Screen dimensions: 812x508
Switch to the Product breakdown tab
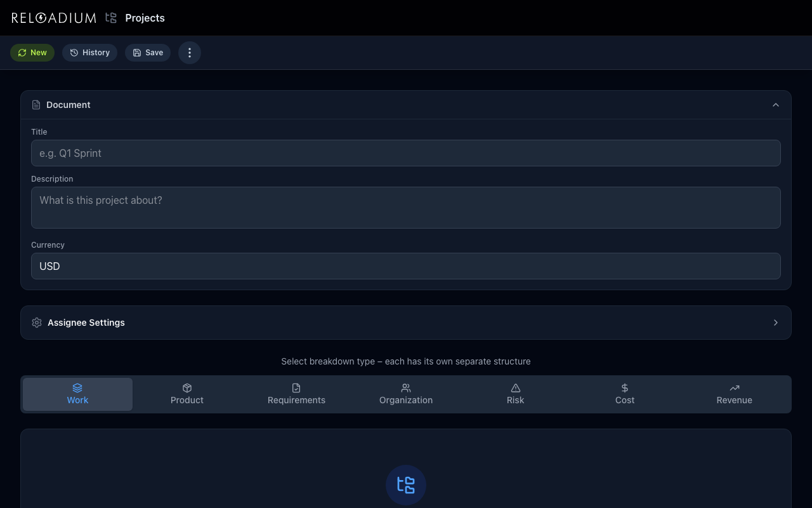coord(187,394)
